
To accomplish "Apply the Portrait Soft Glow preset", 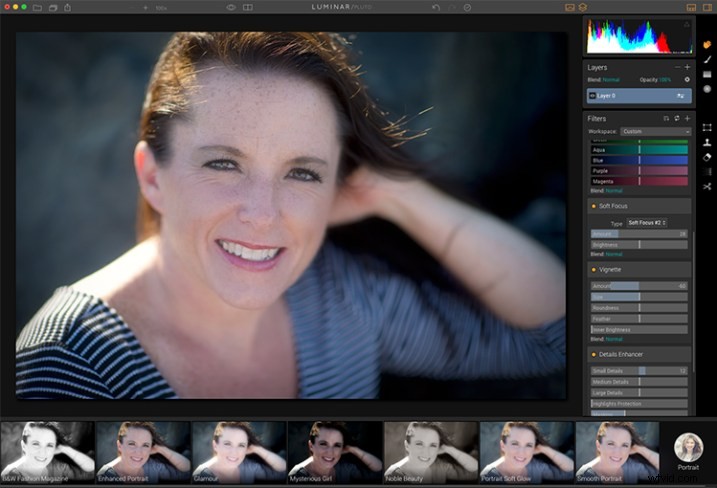I will [x=527, y=452].
